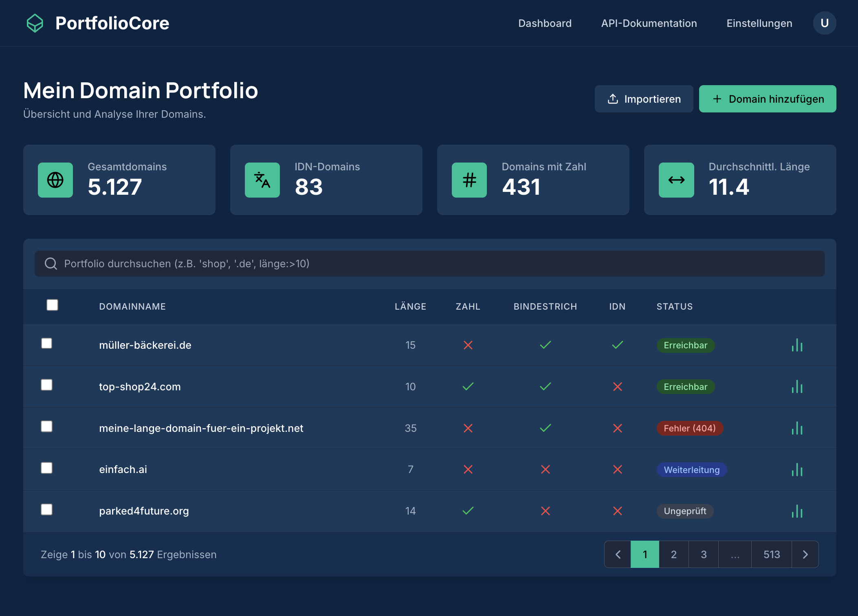Open stats chart for müller-bäckerei.de
The image size is (858, 616).
pyautogui.click(x=797, y=345)
